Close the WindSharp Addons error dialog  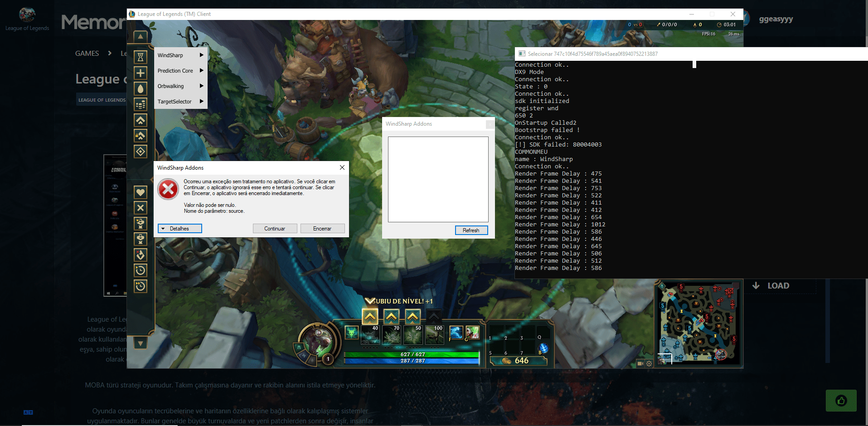tap(342, 167)
